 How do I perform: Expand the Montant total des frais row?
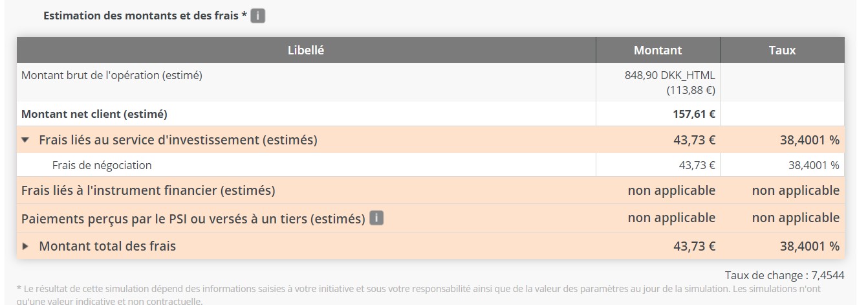point(25,246)
